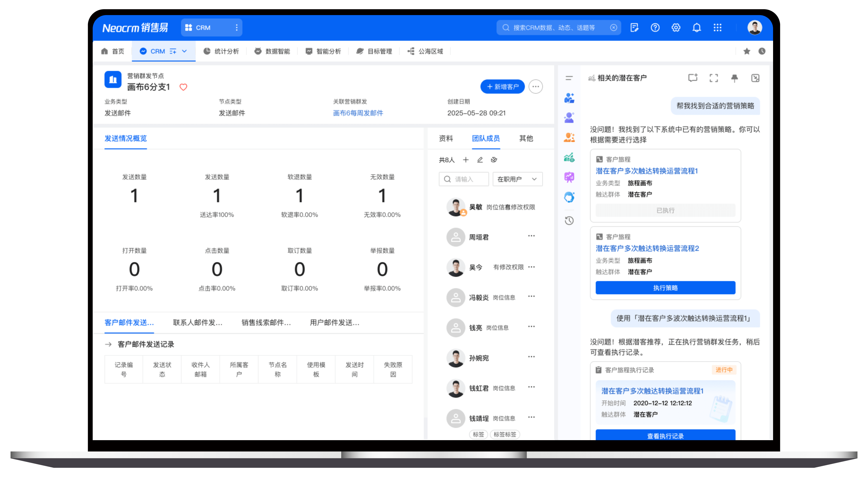Add a team member with plus icon
This screenshot has height=477, width=868.
(466, 160)
